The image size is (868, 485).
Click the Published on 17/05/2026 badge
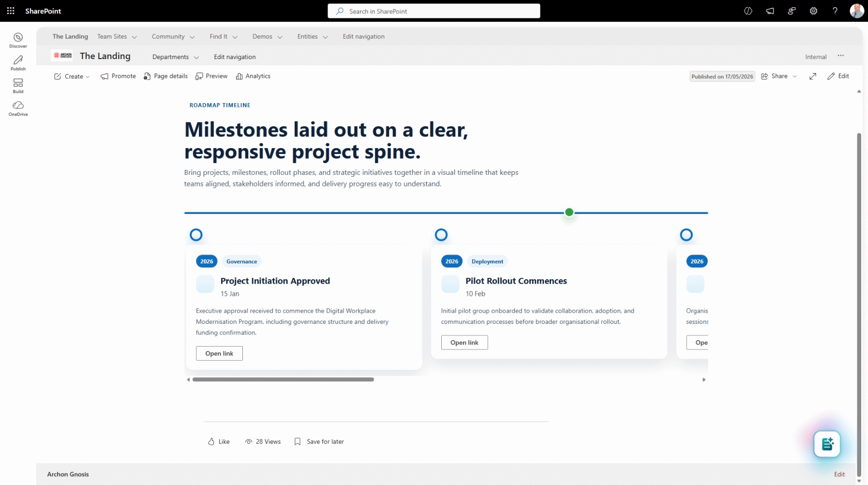(722, 76)
